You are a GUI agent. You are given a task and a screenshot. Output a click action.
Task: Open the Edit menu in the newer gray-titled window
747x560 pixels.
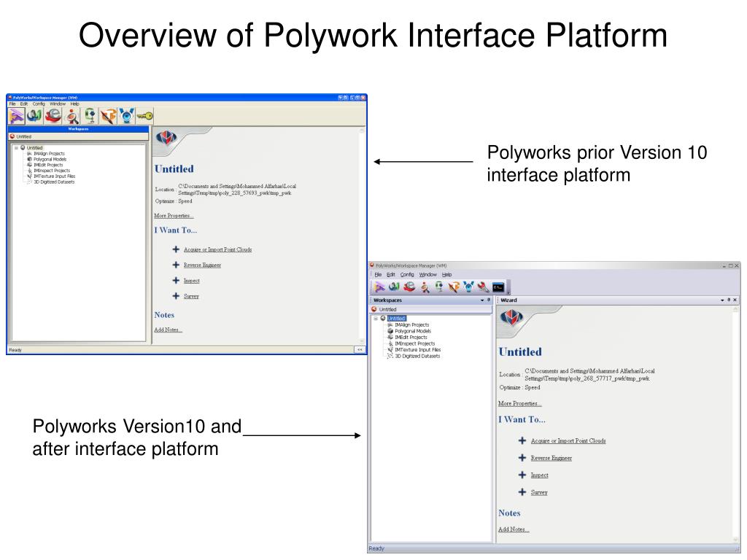391,275
